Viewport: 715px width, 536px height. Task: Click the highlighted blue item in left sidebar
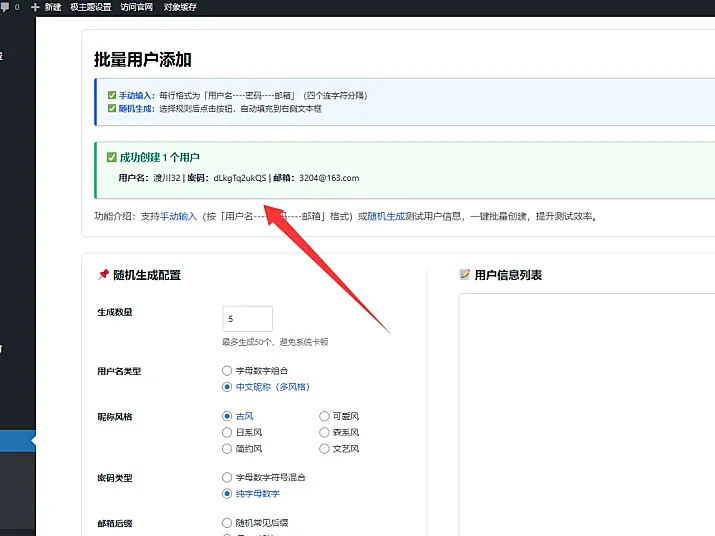pyautogui.click(x=18, y=441)
